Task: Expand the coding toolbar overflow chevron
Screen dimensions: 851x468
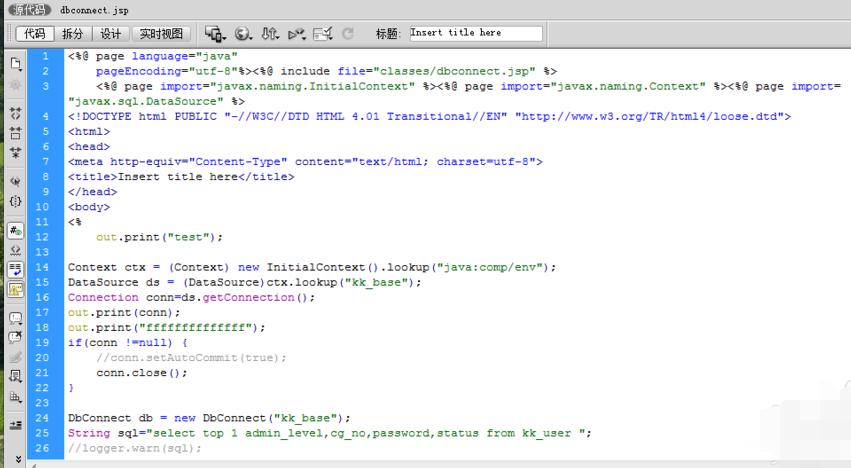Action: coord(15,459)
